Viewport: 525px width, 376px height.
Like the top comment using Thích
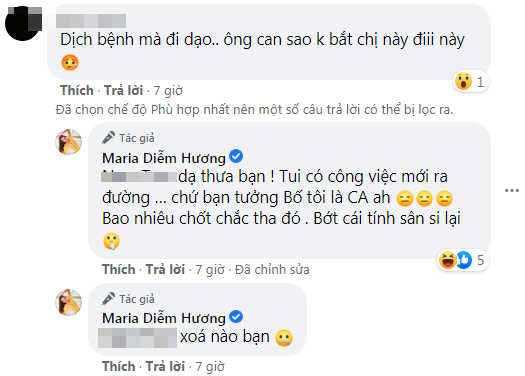point(77,90)
